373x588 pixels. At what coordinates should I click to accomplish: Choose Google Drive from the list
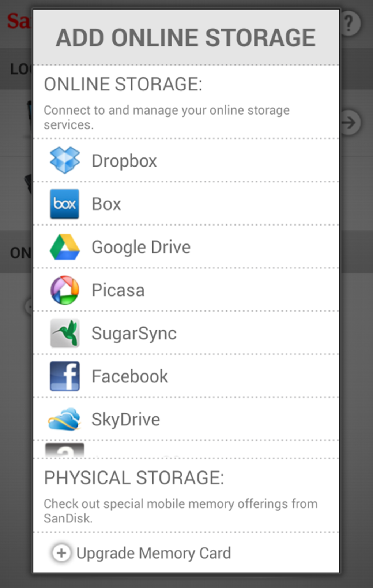186,247
